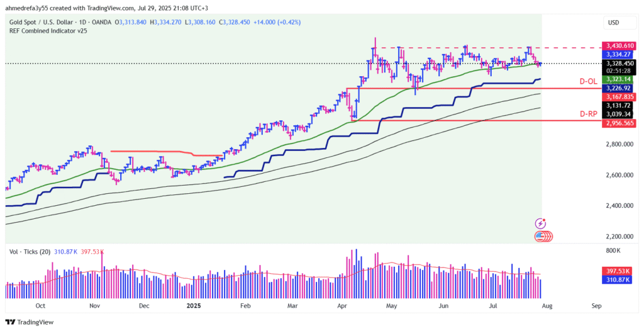Click the 3,167.835 red price label
Image resolution: width=644 pixels, height=331 pixels.
619,97
